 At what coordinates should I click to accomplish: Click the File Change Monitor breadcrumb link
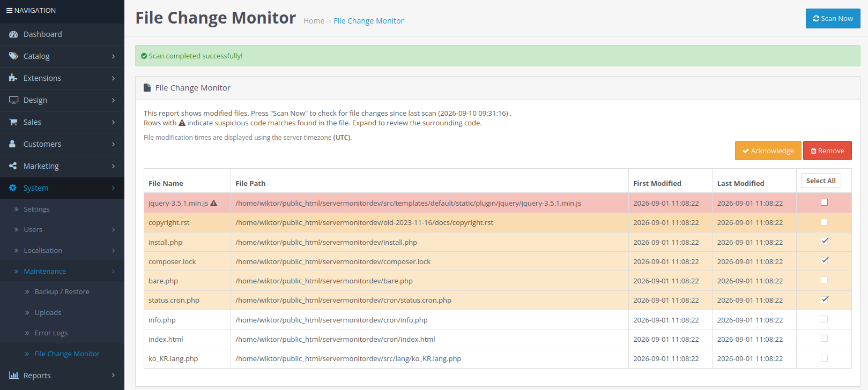(368, 21)
